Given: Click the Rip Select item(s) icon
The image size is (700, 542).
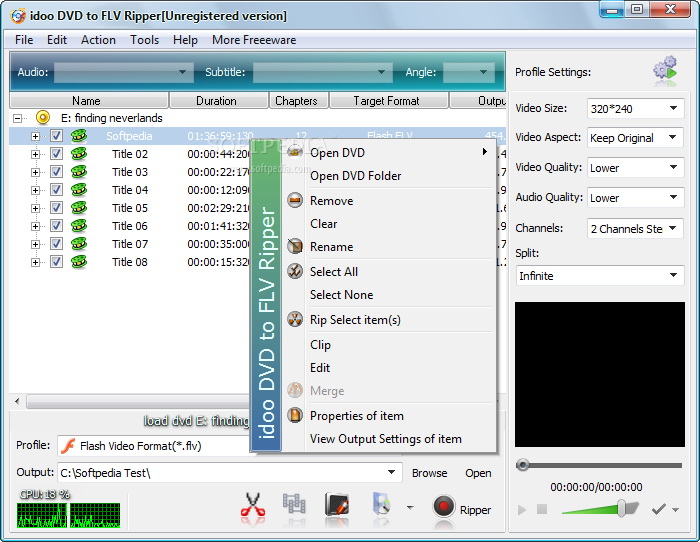Looking at the screenshot, I should [x=295, y=319].
